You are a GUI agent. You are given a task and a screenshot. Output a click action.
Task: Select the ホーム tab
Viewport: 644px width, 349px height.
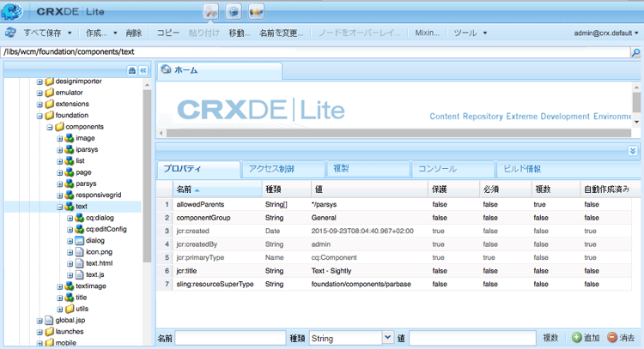click(x=219, y=70)
